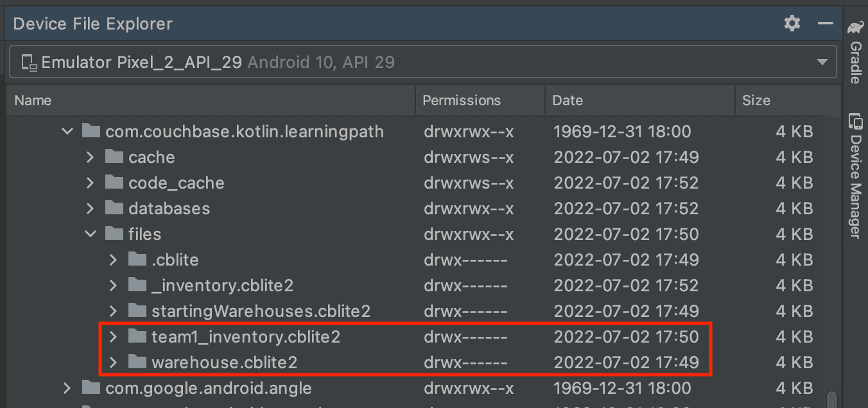The image size is (868, 408).
Task: Select the files folder icon
Action: (x=114, y=234)
